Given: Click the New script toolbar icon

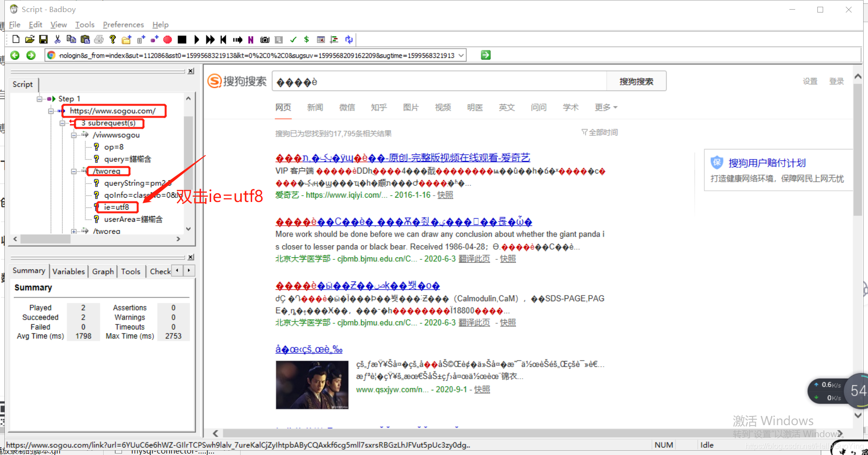Looking at the screenshot, I should 16,40.
